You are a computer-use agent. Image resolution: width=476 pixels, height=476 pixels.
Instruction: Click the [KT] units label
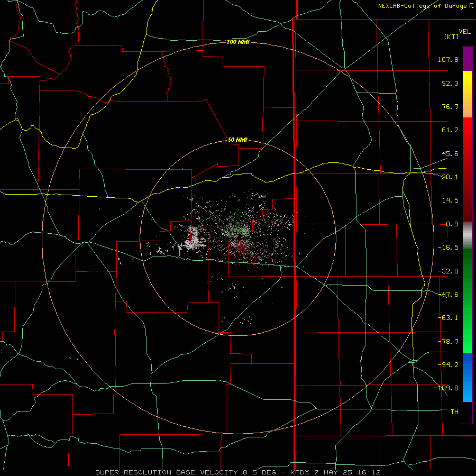452,36
